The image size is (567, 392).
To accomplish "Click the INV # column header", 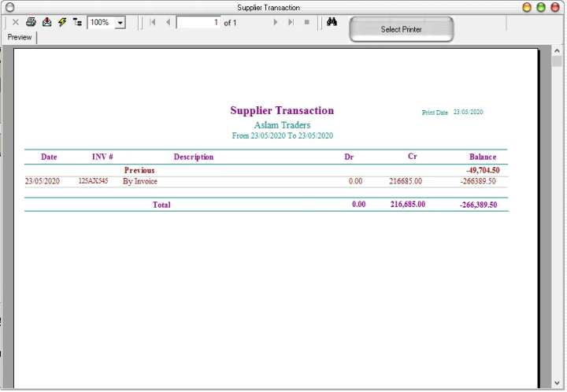I will tap(102, 157).
